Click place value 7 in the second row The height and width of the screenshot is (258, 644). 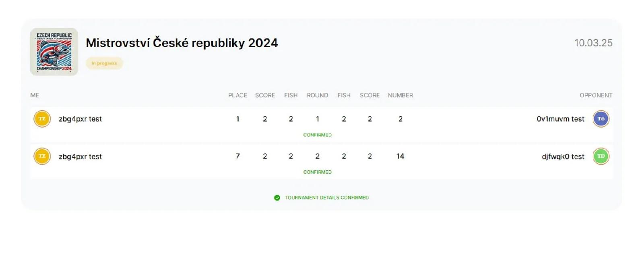pos(238,156)
